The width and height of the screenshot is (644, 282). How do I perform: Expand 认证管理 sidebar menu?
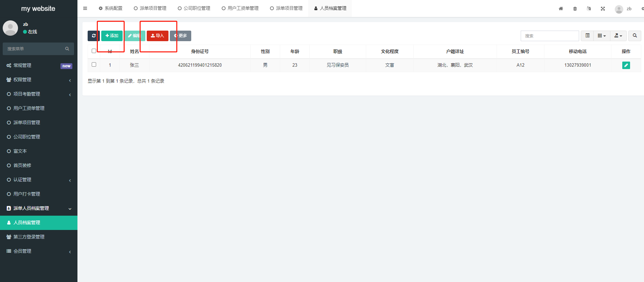(39, 180)
